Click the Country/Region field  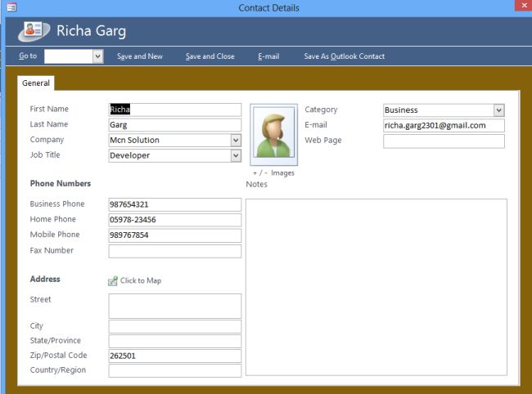pyautogui.click(x=175, y=370)
